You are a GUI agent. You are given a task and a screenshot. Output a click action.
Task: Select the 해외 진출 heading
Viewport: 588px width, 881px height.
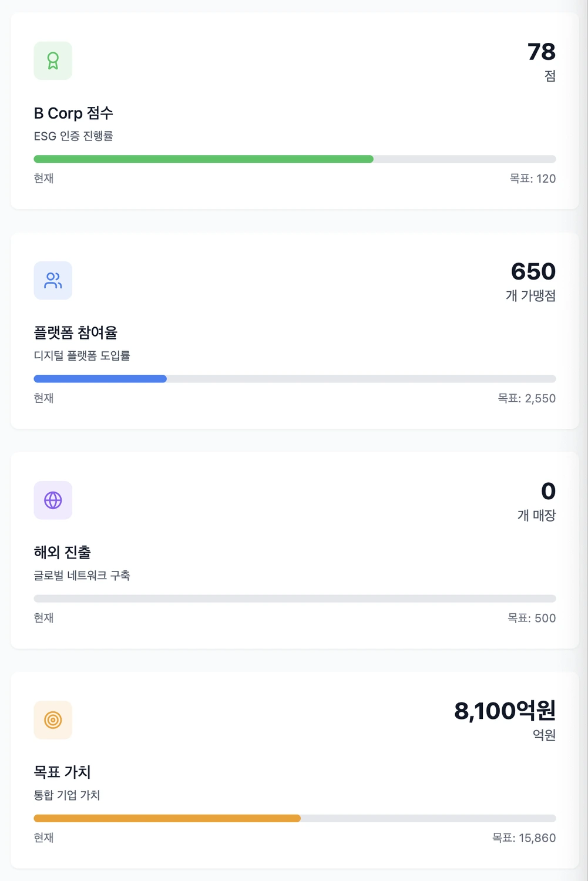point(62,552)
